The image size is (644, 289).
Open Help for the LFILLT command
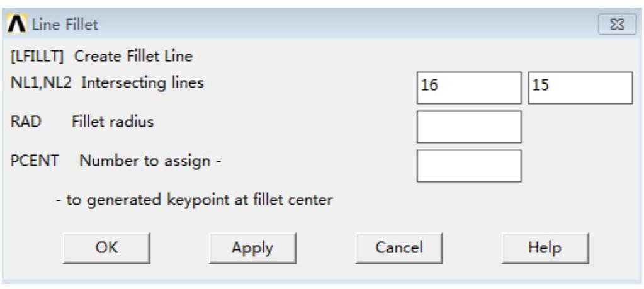coord(545,247)
